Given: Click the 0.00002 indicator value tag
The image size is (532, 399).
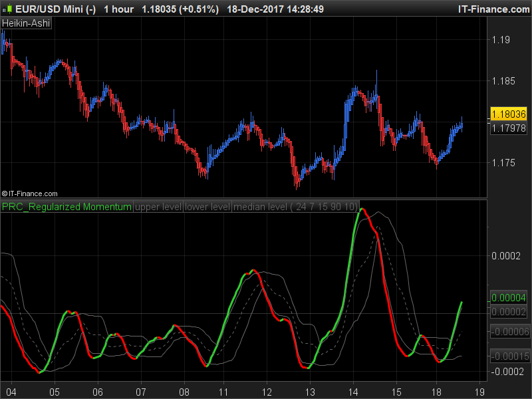Looking at the screenshot, I should (509, 311).
